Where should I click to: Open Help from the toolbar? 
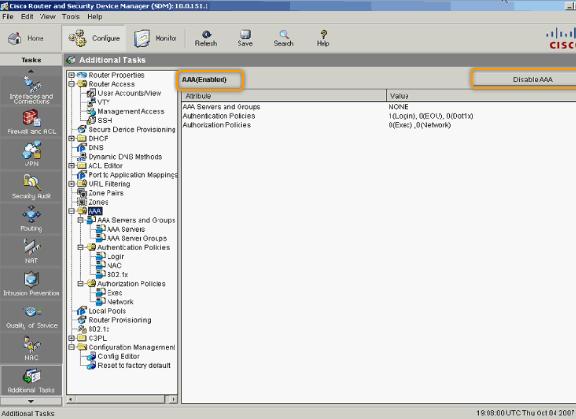(x=323, y=39)
